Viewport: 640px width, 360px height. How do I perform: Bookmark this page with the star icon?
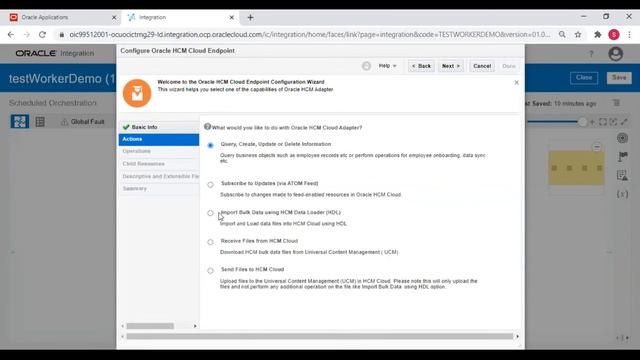click(578, 35)
